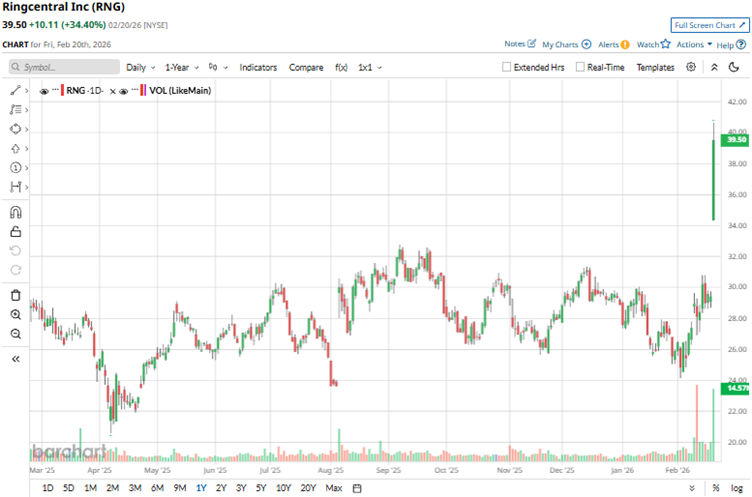The image size is (752, 497).
Task: Enable the Real-Time checkbox
Action: coord(580,67)
